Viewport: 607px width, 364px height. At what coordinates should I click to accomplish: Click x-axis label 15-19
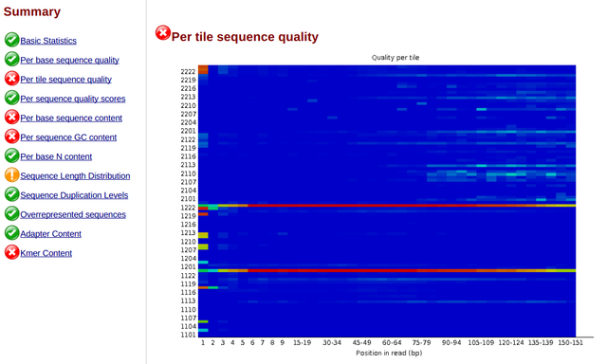coord(302,343)
